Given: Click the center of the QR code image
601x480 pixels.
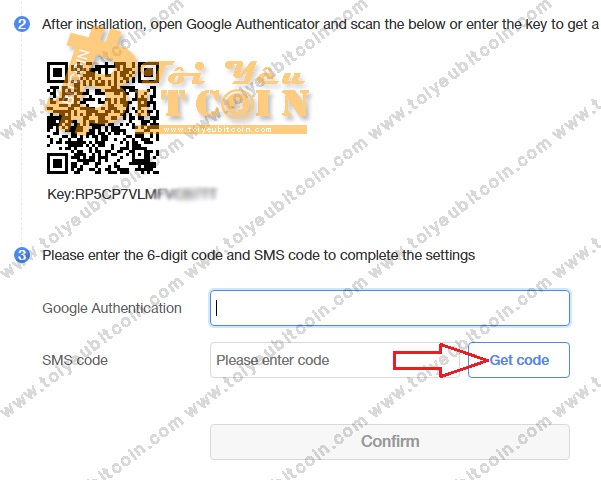Looking at the screenshot, I should pos(103,118).
